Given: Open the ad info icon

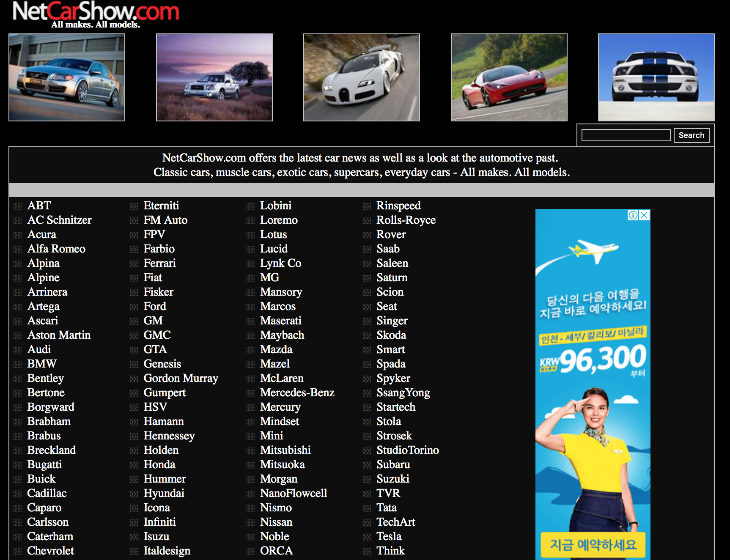Looking at the screenshot, I should point(633,215).
